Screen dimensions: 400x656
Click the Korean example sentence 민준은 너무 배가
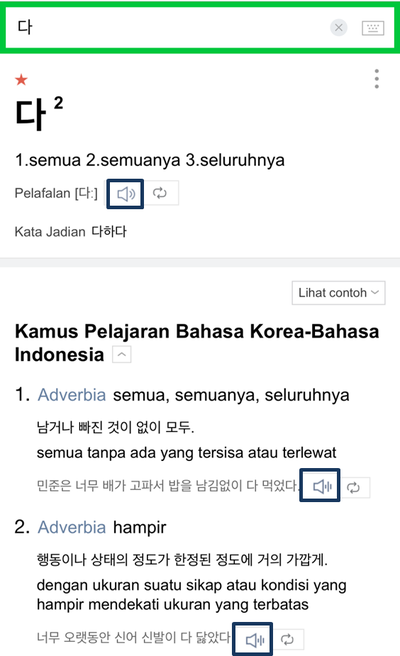(x=168, y=486)
